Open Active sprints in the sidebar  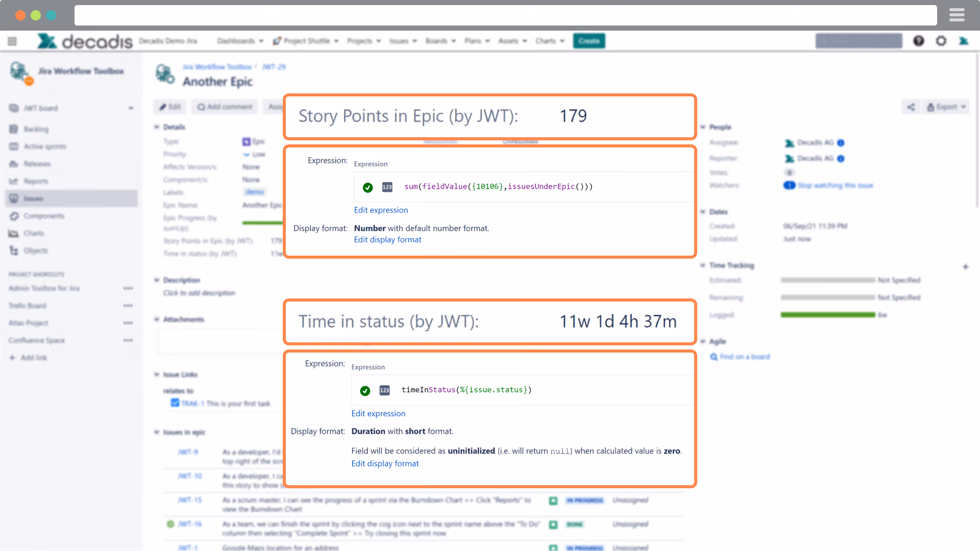45,146
